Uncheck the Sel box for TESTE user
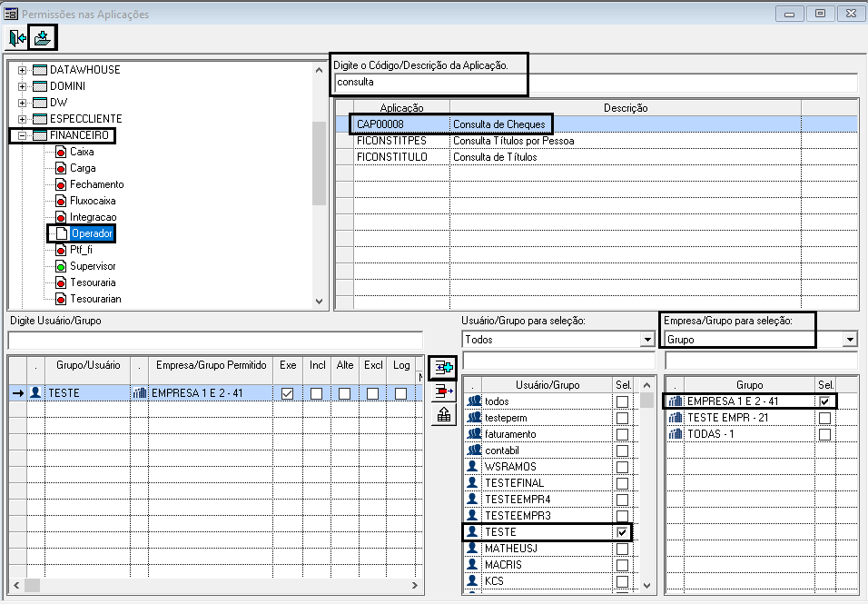 coord(622,532)
